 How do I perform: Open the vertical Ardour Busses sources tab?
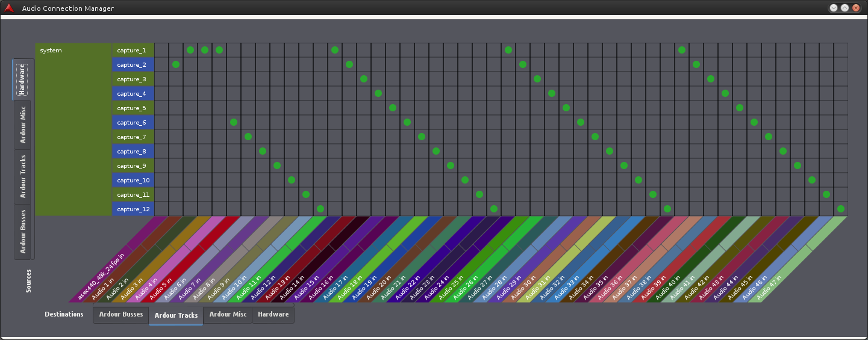[x=23, y=232]
